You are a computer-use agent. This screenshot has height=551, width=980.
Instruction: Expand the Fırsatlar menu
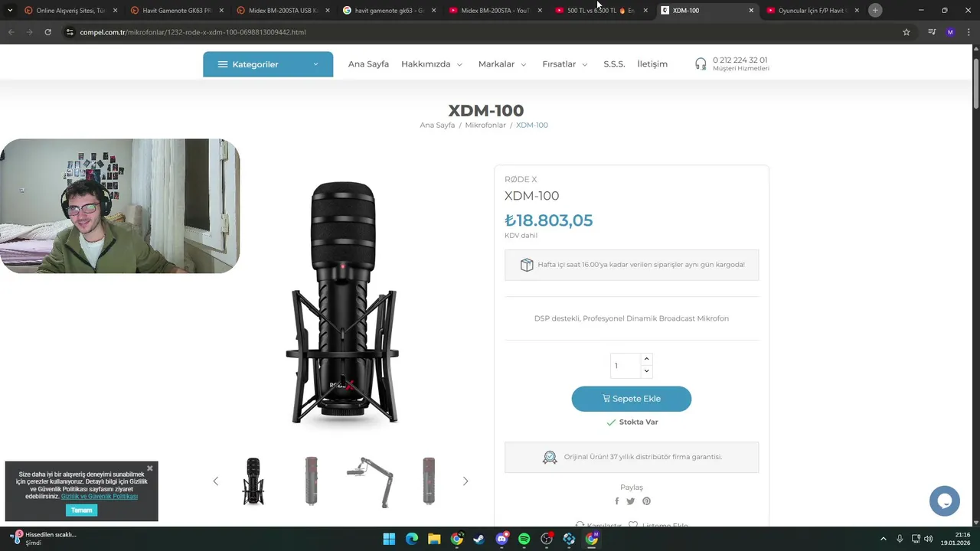coord(565,64)
